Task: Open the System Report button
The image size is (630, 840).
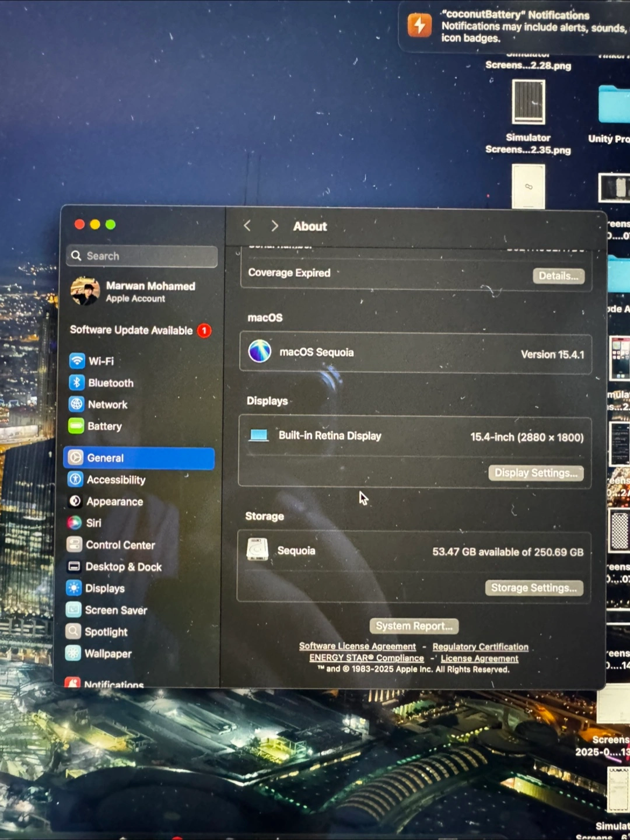Action: 414,626
